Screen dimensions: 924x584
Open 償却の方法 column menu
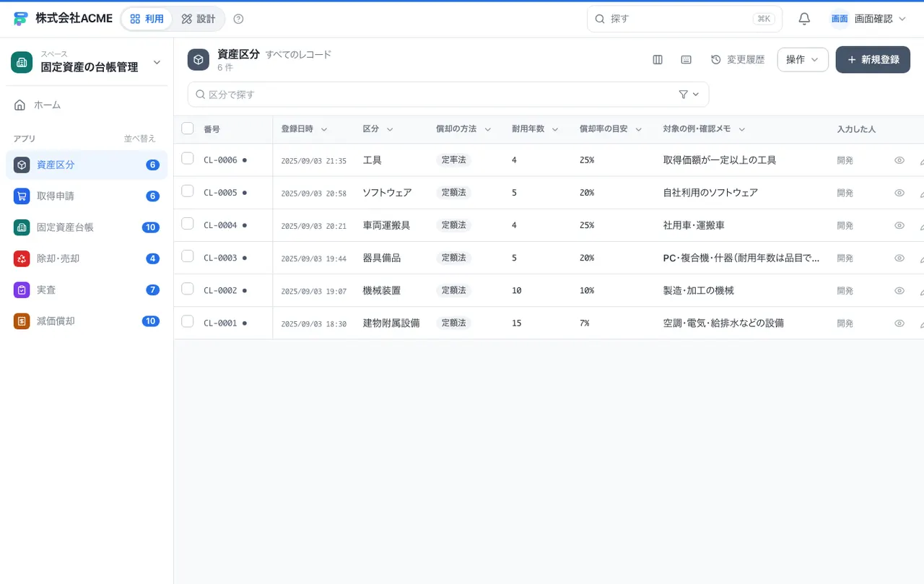coord(488,129)
